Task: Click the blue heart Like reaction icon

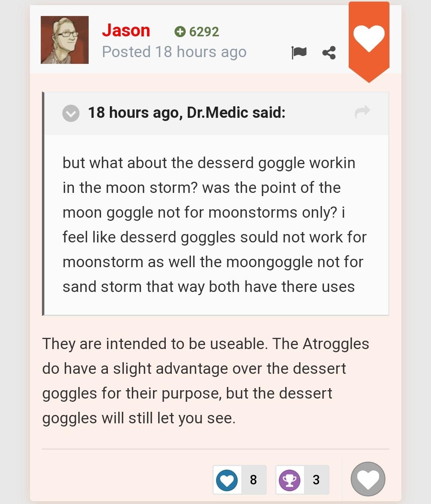Action: point(227,480)
